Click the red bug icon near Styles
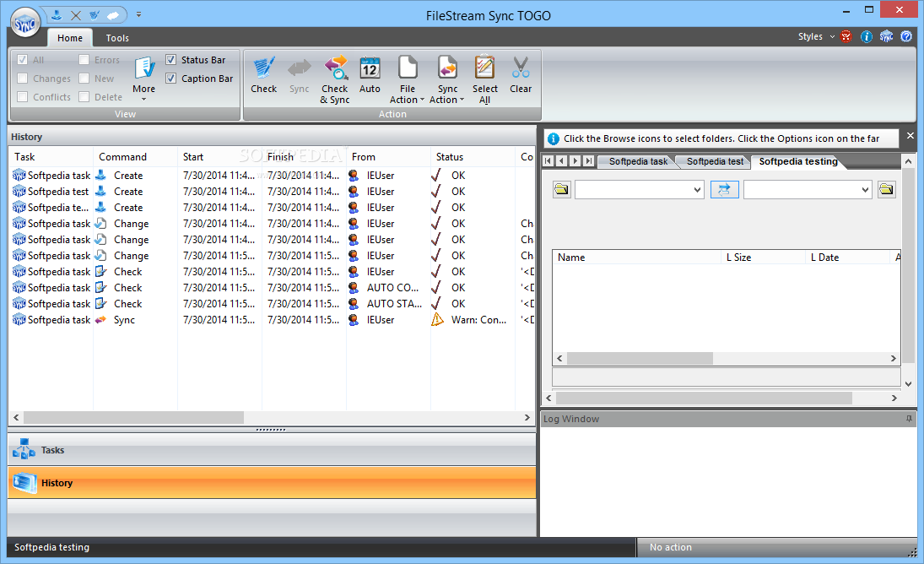Screen dimensions: 924x564 coord(847,36)
